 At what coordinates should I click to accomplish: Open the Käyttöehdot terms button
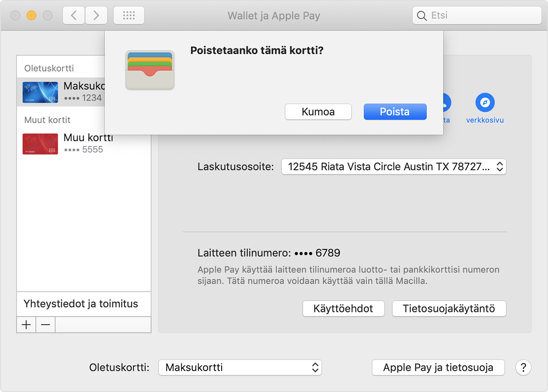click(343, 308)
